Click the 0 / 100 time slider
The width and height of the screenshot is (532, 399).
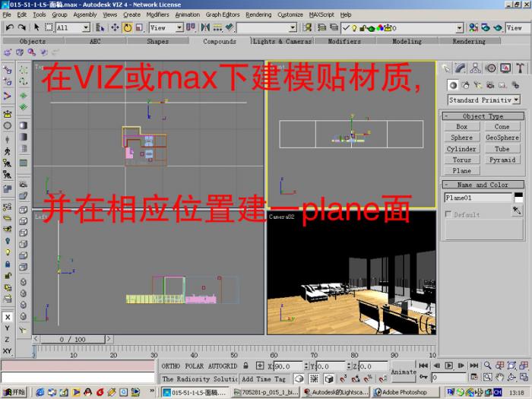pos(73,339)
